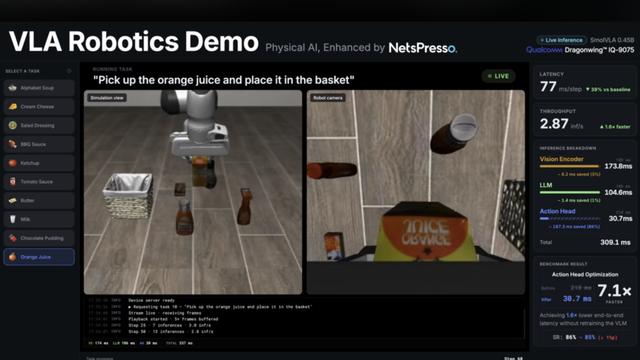Open the NetsPresso logo link
The width and height of the screenshot is (640, 360).
pyautogui.click(x=422, y=48)
